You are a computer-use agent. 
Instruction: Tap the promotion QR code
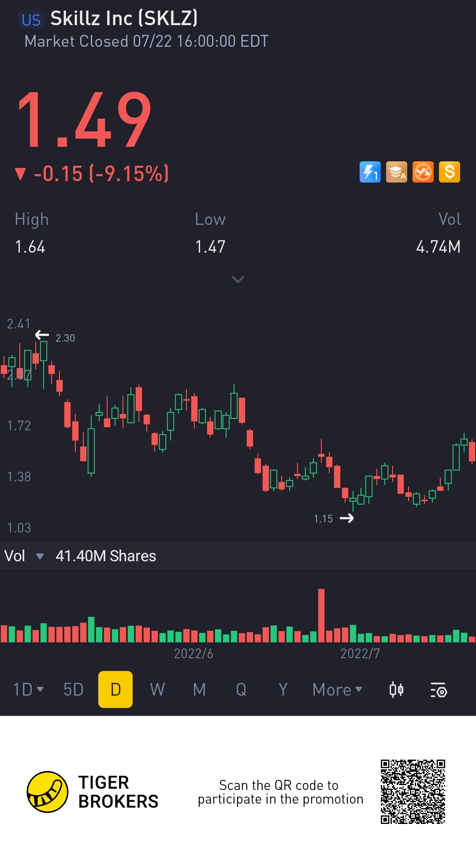pyautogui.click(x=413, y=791)
